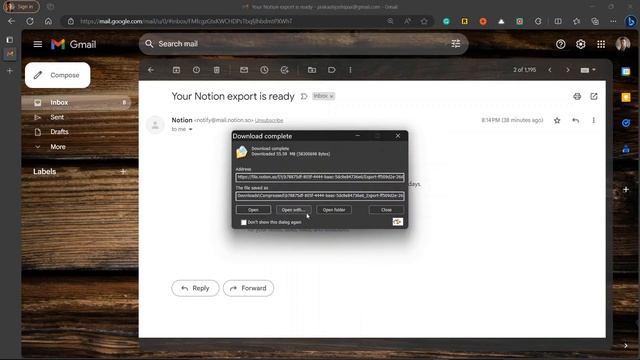The image size is (640, 360).
Task: Open Google Contacts side panel
Action: pyautogui.click(x=626, y=149)
